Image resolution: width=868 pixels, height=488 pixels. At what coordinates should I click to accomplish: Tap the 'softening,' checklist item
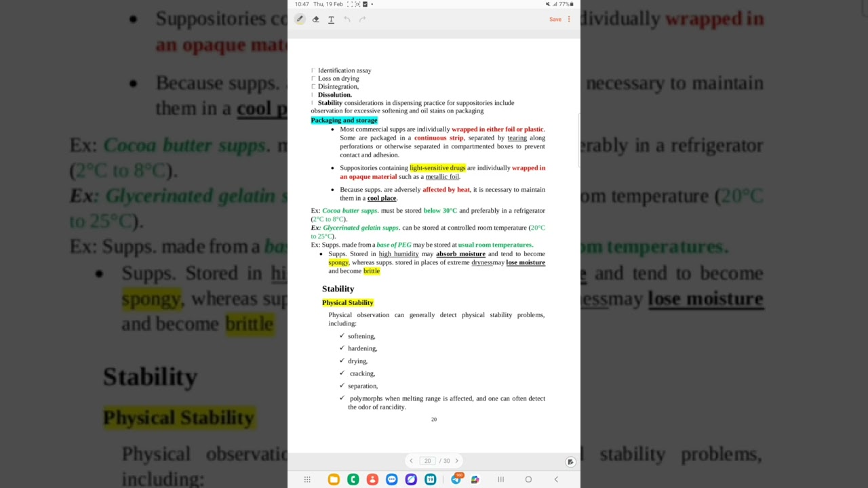361,336
